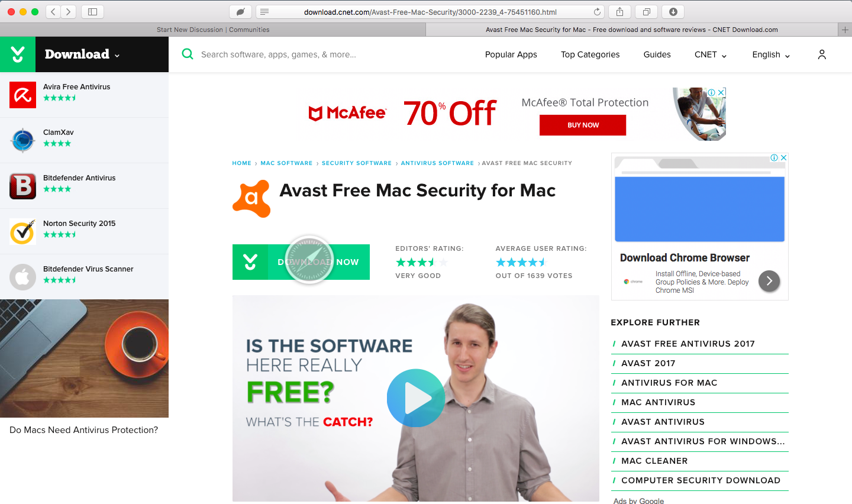Expand the Download dropdown menu
The height and width of the screenshot is (504, 852).
coord(82,54)
